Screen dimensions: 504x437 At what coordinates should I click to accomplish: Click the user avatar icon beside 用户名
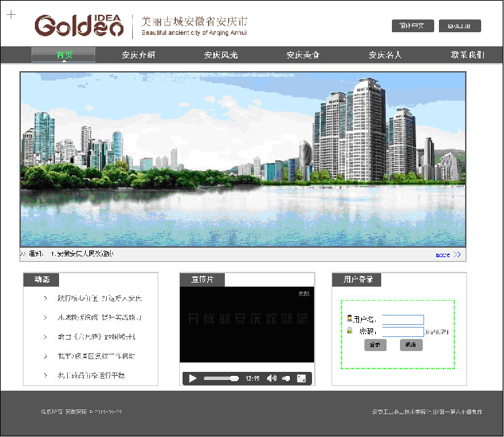(349, 318)
